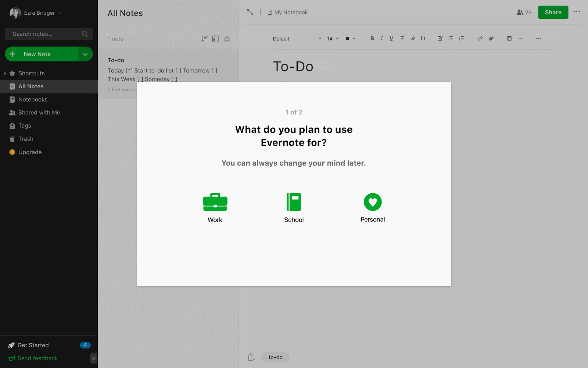This screenshot has height=368, width=588.
Task: Toggle Underline formatting in the editor toolbar
Action: tap(391, 38)
